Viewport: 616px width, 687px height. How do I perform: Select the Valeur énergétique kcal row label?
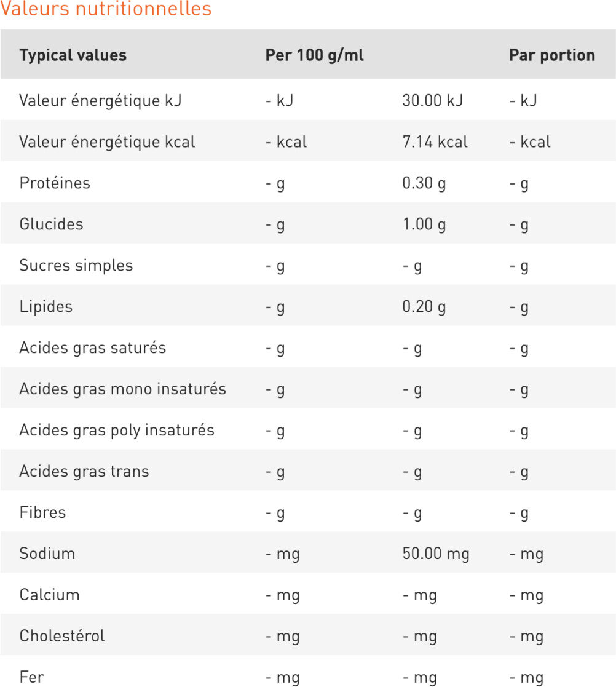[107, 142]
